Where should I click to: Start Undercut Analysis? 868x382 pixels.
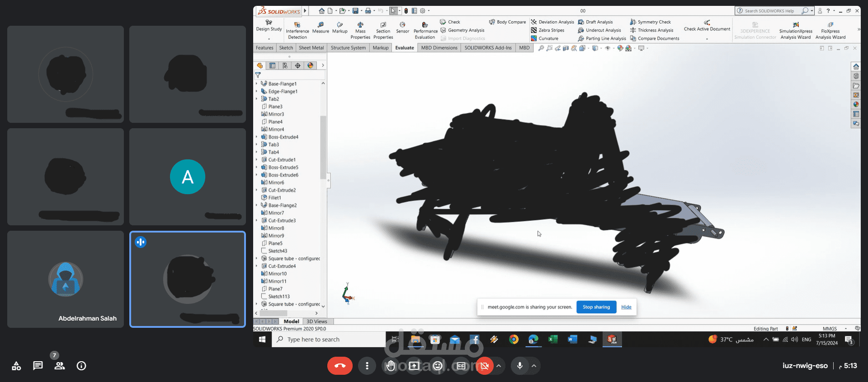click(x=599, y=30)
